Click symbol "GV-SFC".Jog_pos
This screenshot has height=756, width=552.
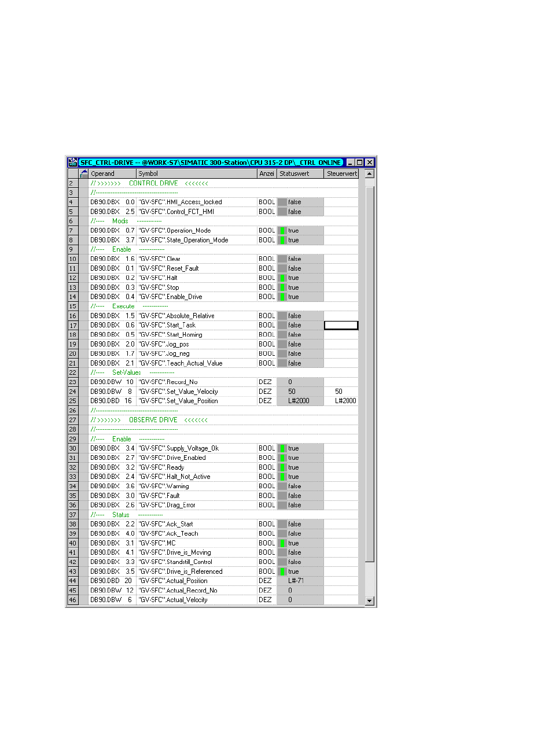pos(164,344)
